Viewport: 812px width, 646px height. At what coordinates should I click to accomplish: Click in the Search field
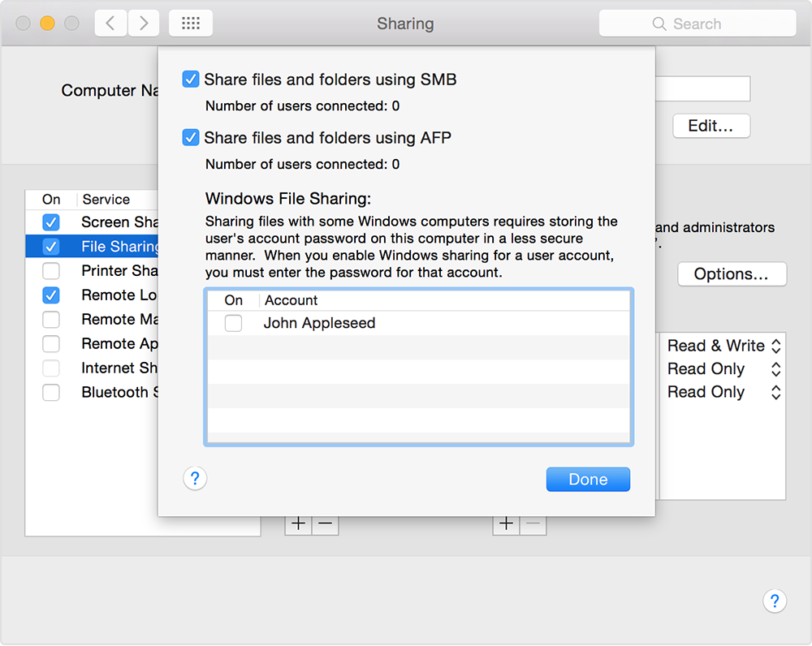tap(697, 24)
